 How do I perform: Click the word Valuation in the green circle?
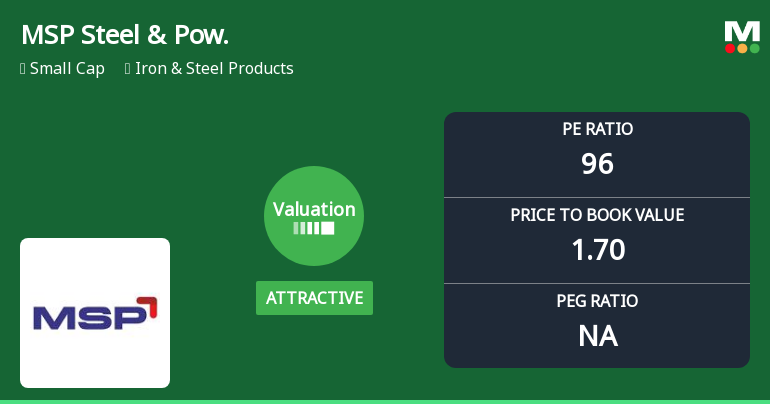(x=314, y=209)
